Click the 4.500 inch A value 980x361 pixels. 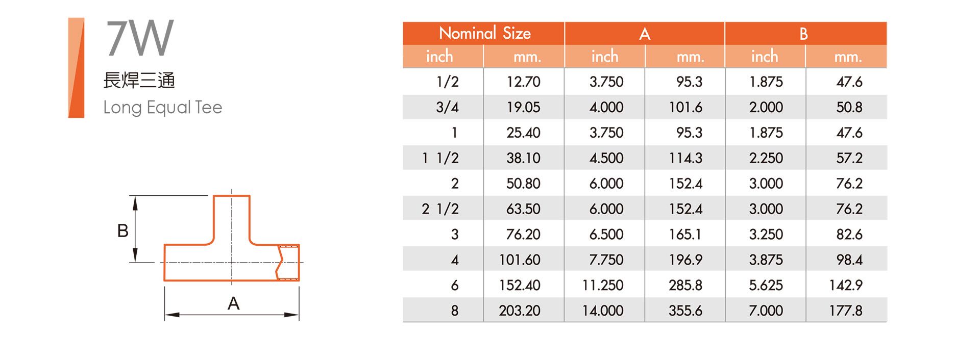pos(606,158)
